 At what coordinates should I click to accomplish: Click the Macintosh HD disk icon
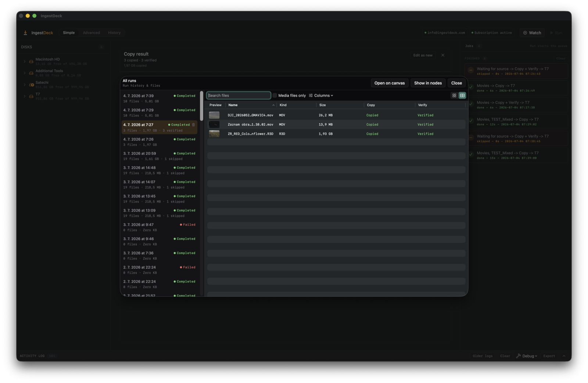pyautogui.click(x=31, y=61)
